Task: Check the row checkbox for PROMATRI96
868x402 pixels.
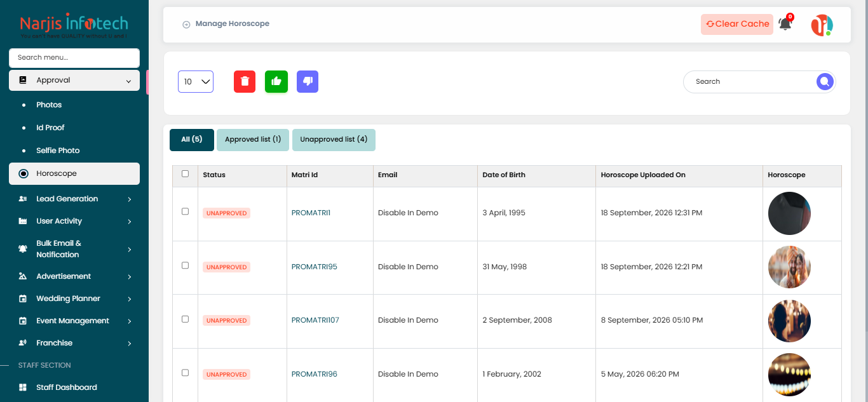Action: 186,373
